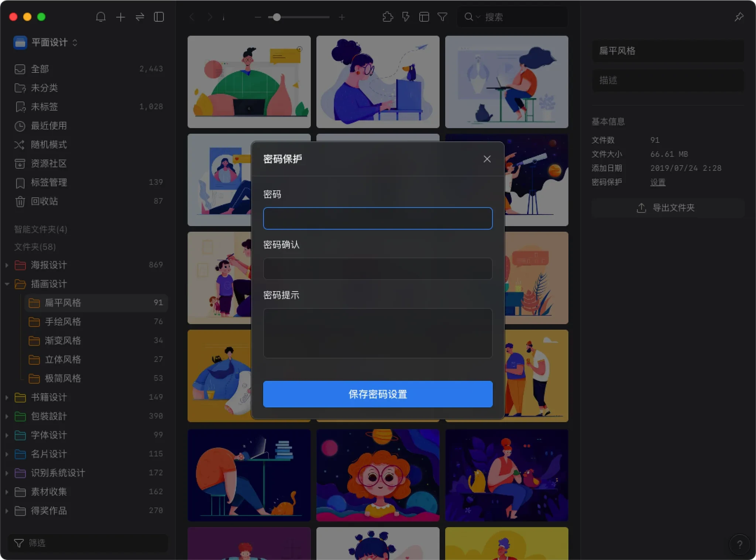The width and height of the screenshot is (756, 560).
Task: Open thumbnail of man sleeping at desk
Action: 249,475
